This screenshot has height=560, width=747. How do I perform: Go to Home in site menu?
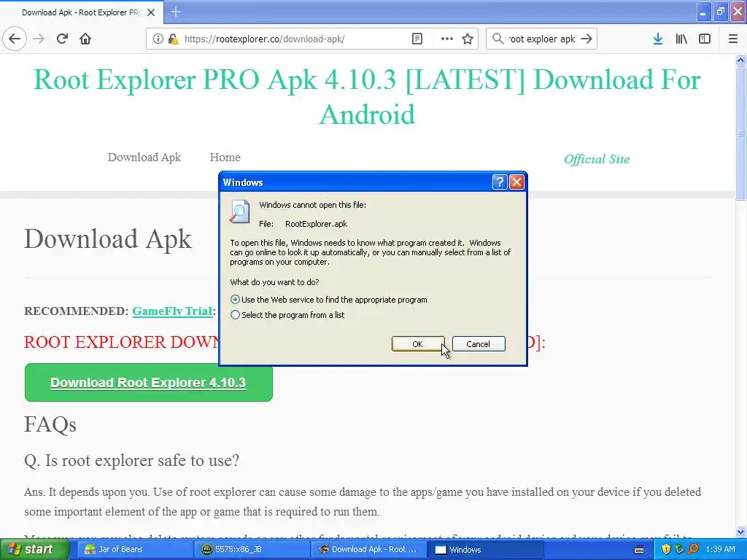pos(225,157)
